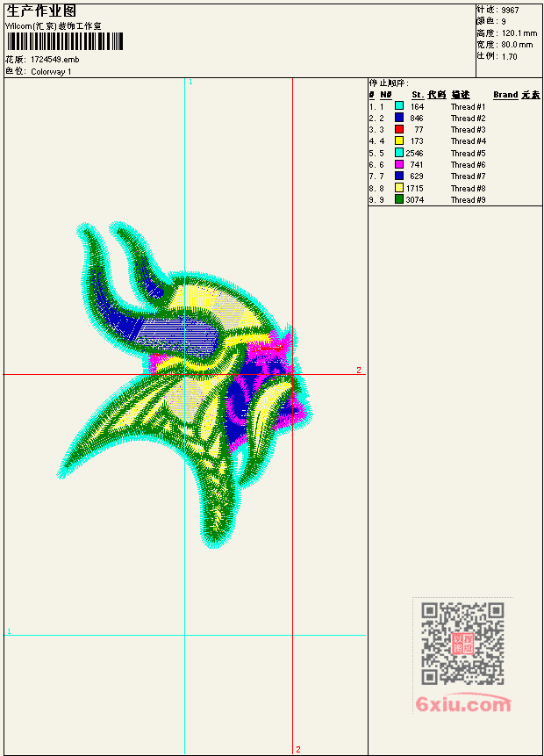Select the green swatch for Thread #9
Screen dimensions: 544x756
[x=399, y=198]
